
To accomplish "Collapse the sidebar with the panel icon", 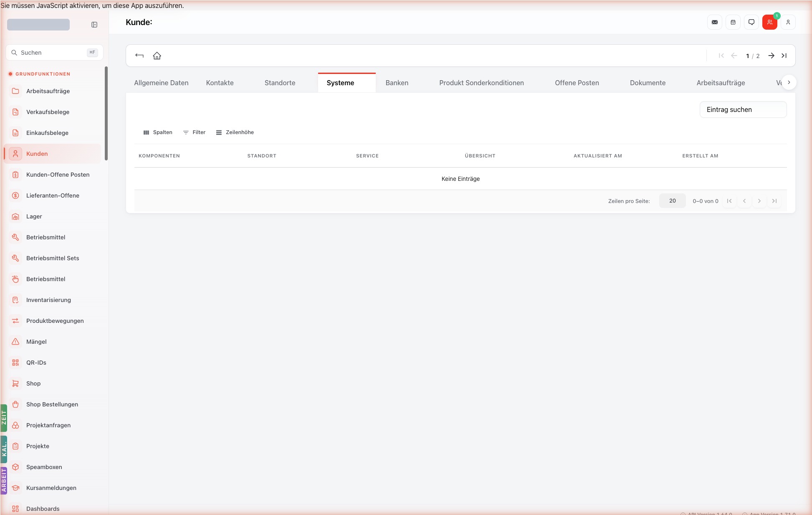I will click(x=94, y=25).
